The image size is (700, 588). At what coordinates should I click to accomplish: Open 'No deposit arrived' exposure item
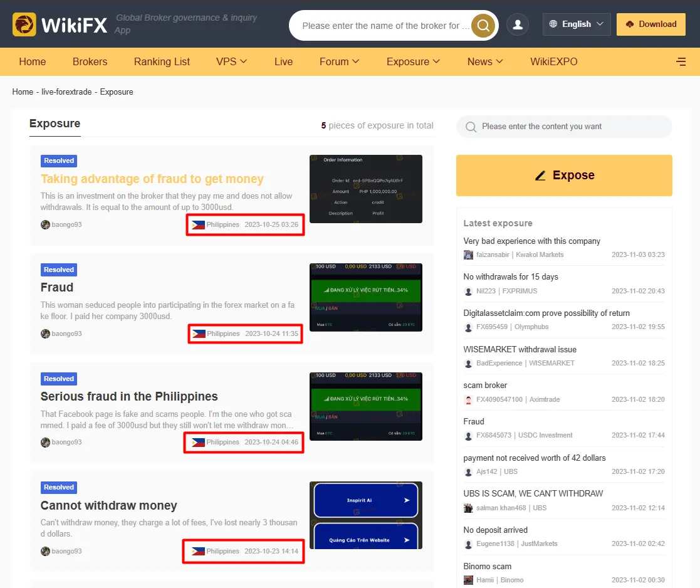[496, 530]
